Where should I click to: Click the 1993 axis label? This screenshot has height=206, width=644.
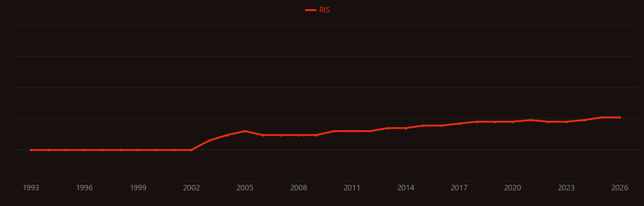click(31, 188)
